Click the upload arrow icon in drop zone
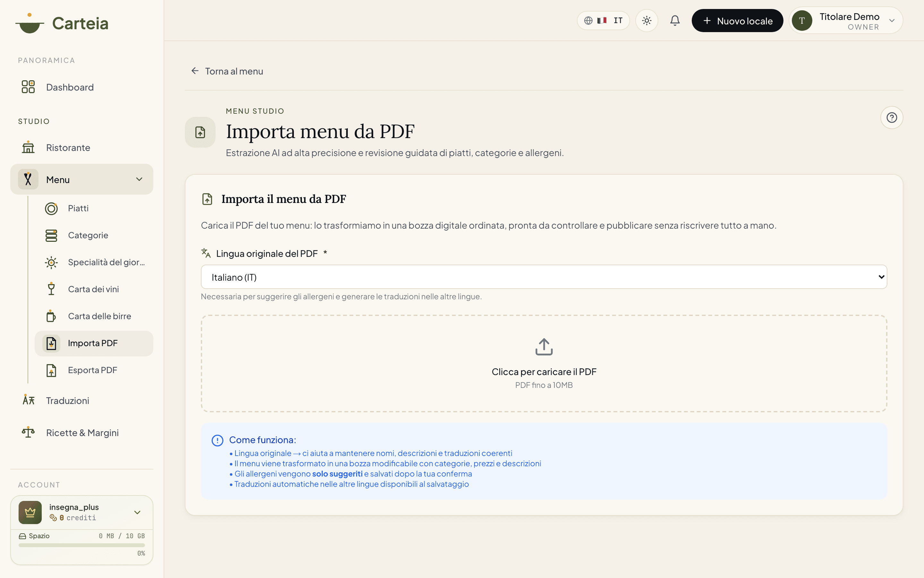This screenshot has height=578, width=924. click(x=544, y=347)
